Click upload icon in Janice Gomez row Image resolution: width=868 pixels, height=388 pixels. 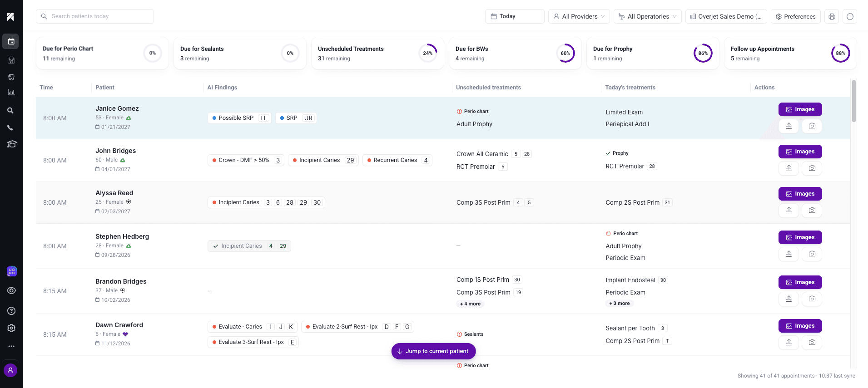click(789, 126)
